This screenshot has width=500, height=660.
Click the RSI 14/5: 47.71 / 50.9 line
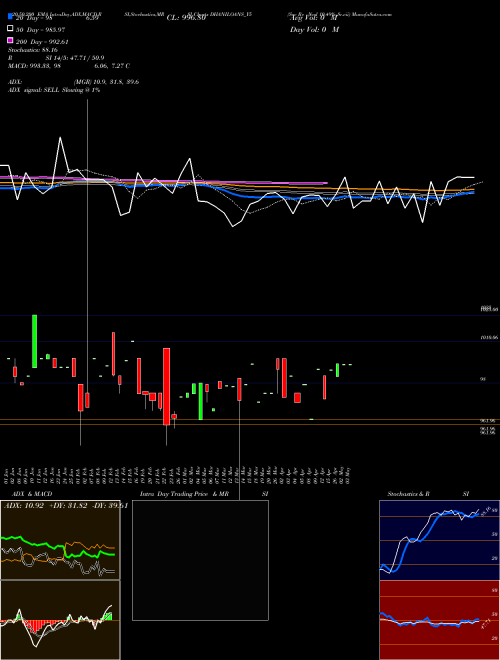point(56,58)
